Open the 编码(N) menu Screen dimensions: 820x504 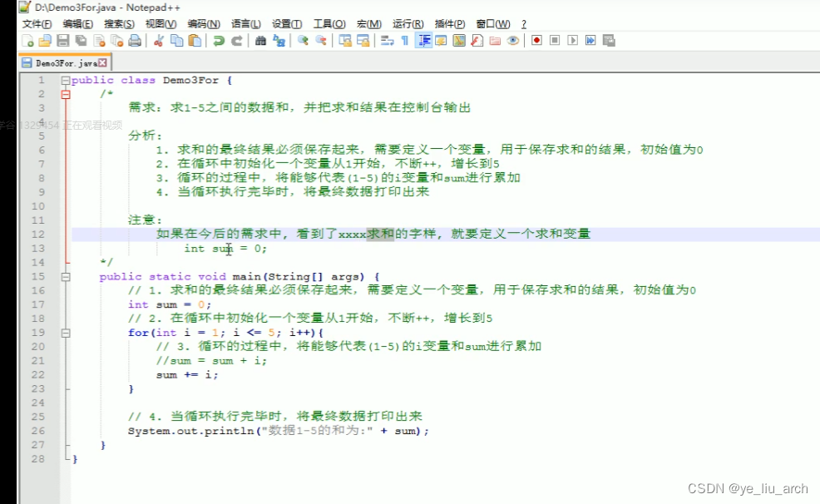pos(204,24)
